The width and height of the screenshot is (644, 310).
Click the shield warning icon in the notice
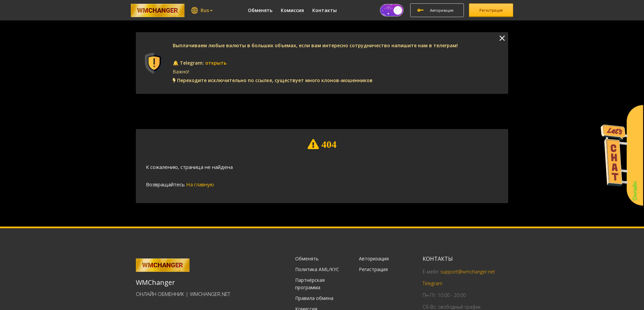click(x=153, y=63)
